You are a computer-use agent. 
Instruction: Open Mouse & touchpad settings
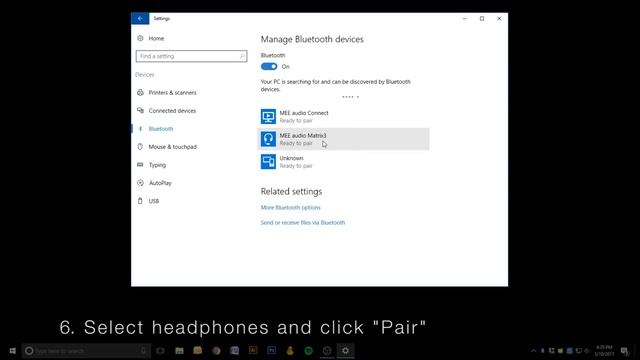173,147
